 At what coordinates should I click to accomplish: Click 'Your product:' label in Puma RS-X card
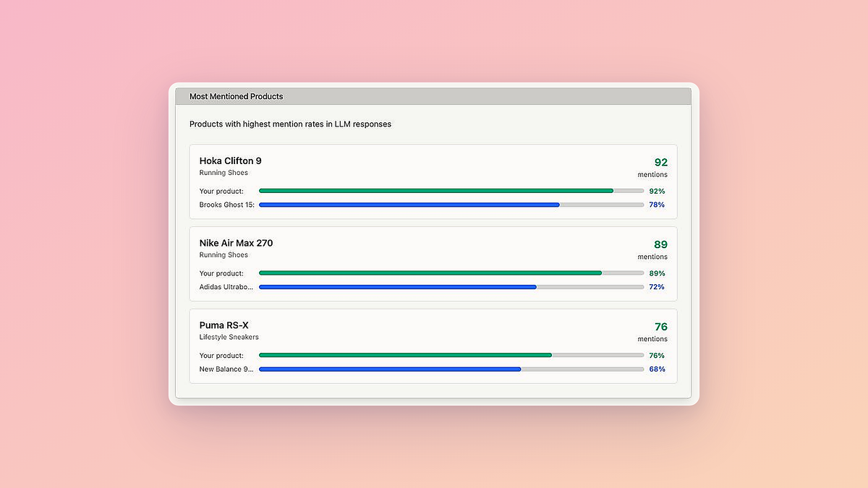coord(221,356)
